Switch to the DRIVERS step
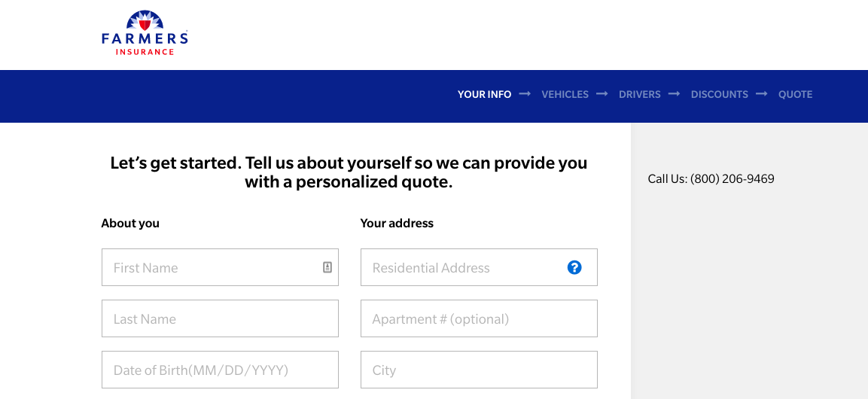This screenshot has height=399, width=868. [x=639, y=94]
